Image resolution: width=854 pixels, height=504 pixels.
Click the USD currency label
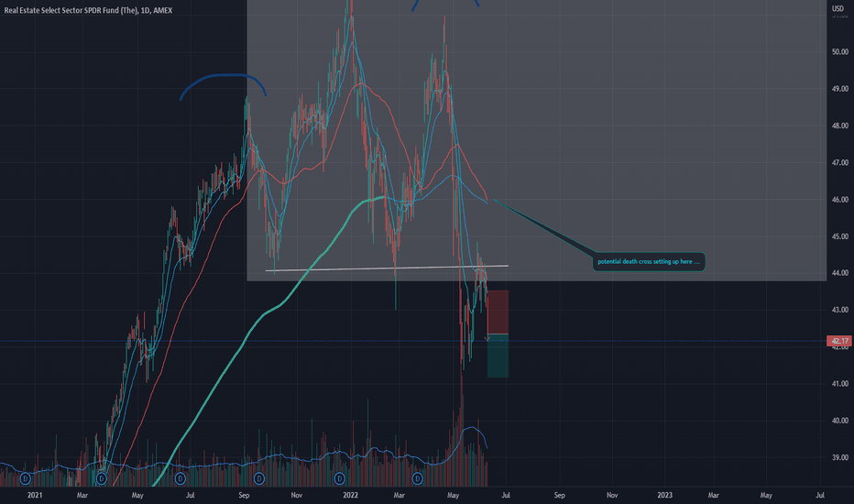coord(838,9)
